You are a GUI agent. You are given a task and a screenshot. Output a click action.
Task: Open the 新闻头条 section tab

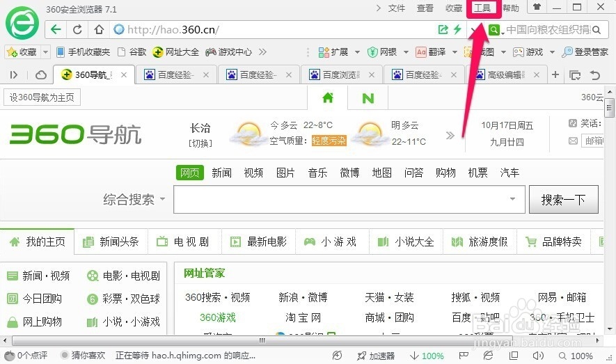point(111,242)
